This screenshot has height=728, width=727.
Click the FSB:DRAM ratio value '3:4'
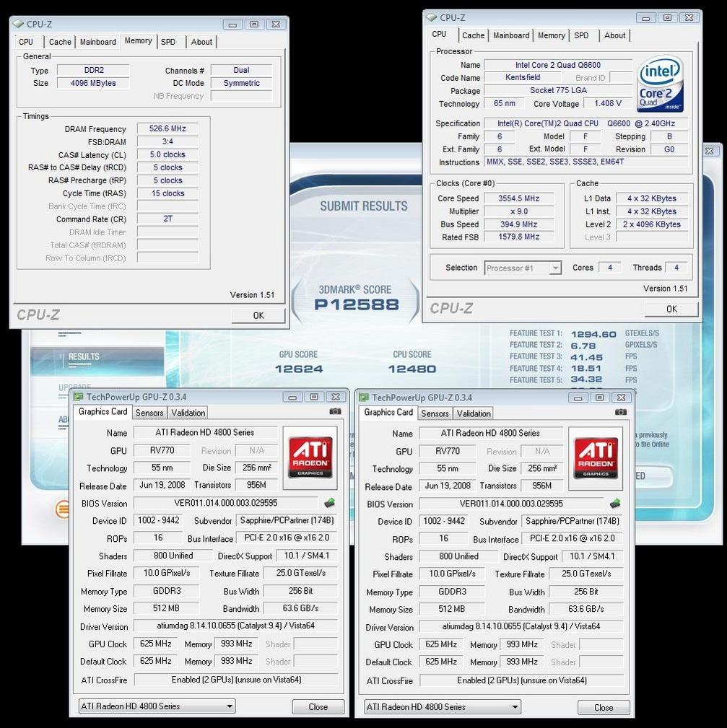(167, 141)
